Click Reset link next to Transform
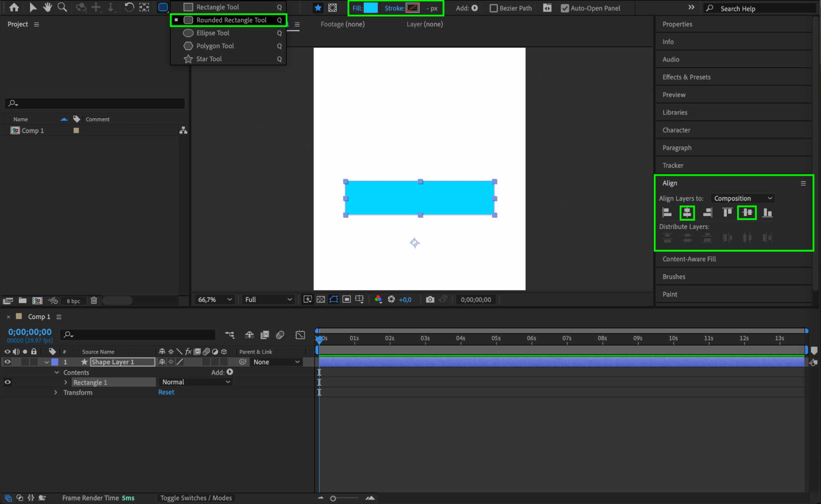Screen dimensions: 821x504 coord(166,392)
